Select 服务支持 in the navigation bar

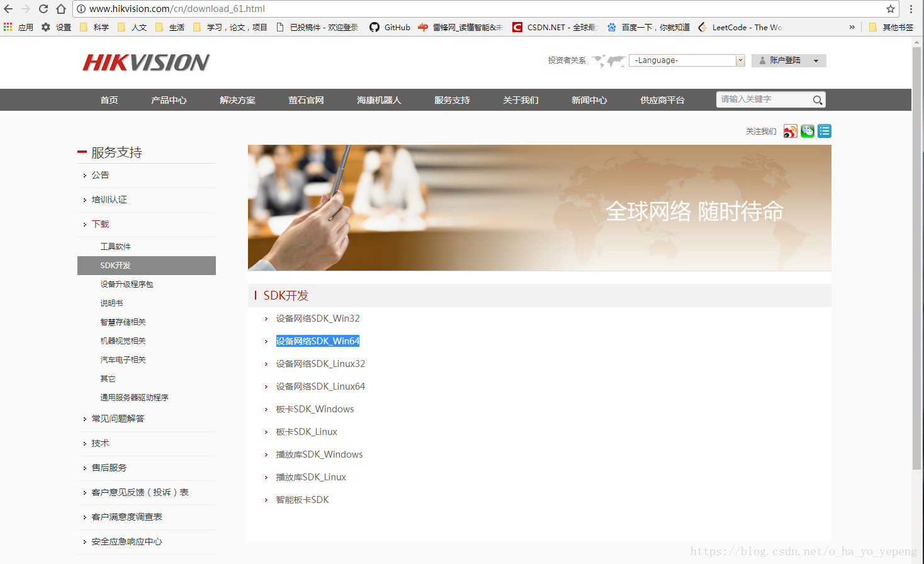452,100
